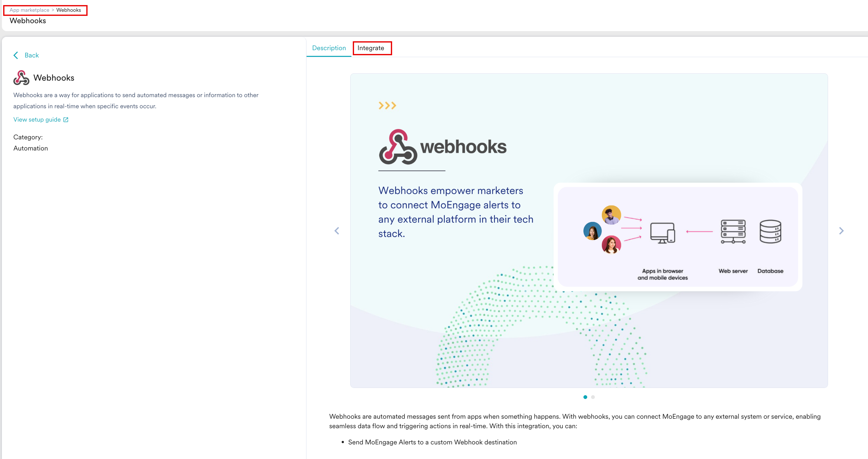
Task: Advance the carousel with the right arrow
Action: [x=841, y=231]
